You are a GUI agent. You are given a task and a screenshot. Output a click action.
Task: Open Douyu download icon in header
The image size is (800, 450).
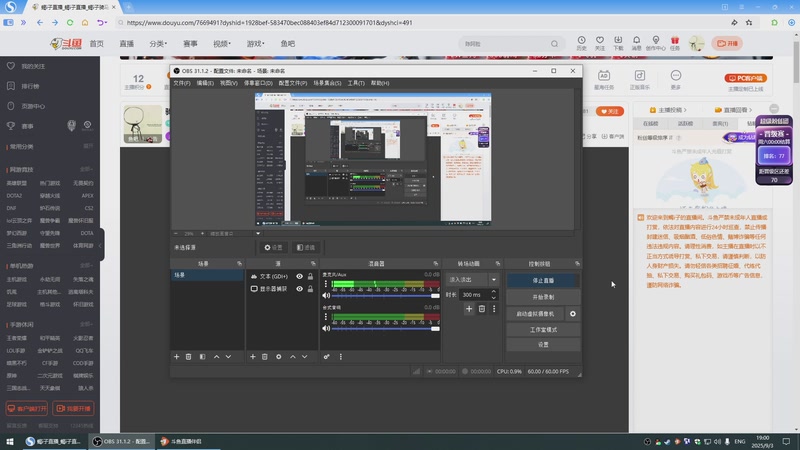click(618, 43)
